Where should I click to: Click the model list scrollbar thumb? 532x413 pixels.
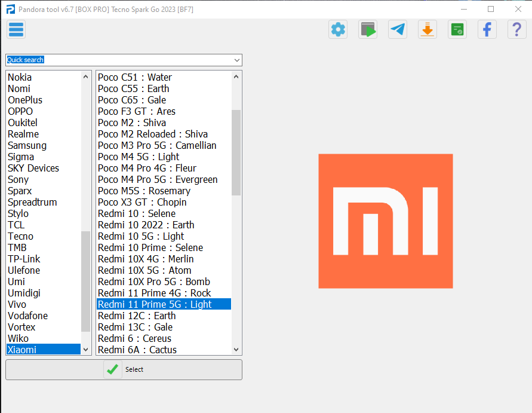pyautogui.click(x=236, y=152)
